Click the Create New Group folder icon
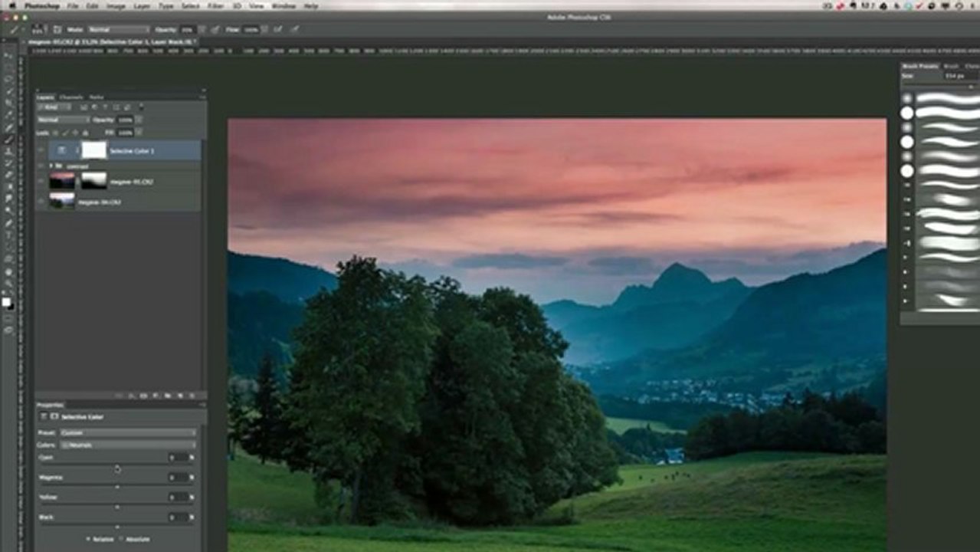Image resolution: width=980 pixels, height=552 pixels. point(168,396)
